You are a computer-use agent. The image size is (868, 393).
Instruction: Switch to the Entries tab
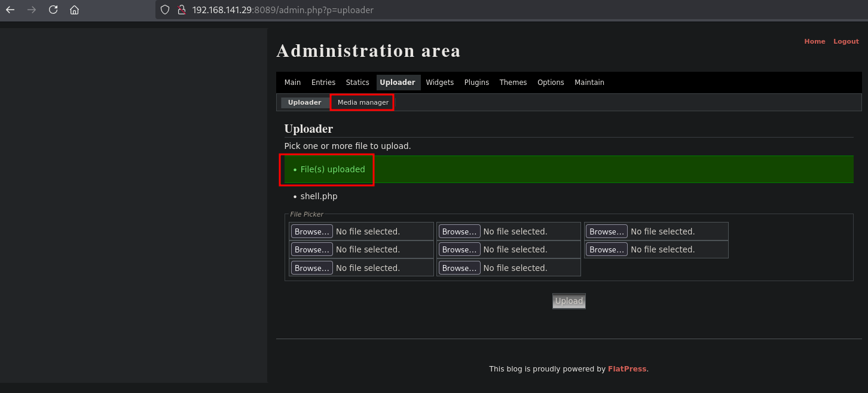(323, 83)
